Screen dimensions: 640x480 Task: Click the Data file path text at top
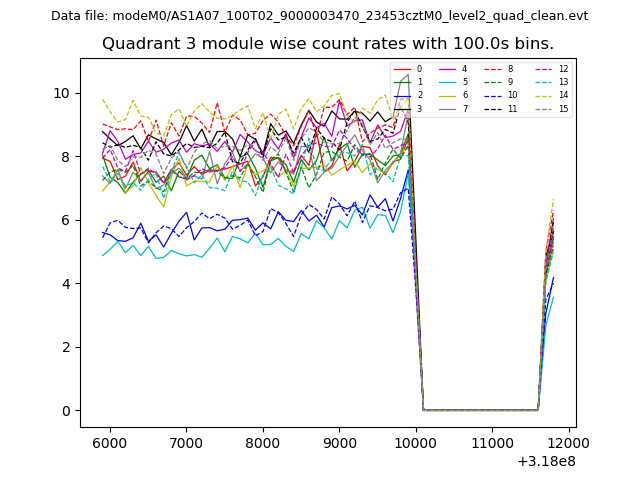coord(320,16)
